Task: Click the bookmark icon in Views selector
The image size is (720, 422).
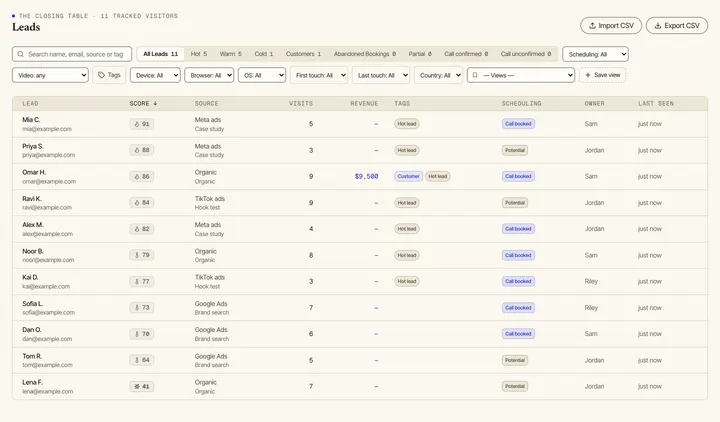Action: pyautogui.click(x=475, y=75)
